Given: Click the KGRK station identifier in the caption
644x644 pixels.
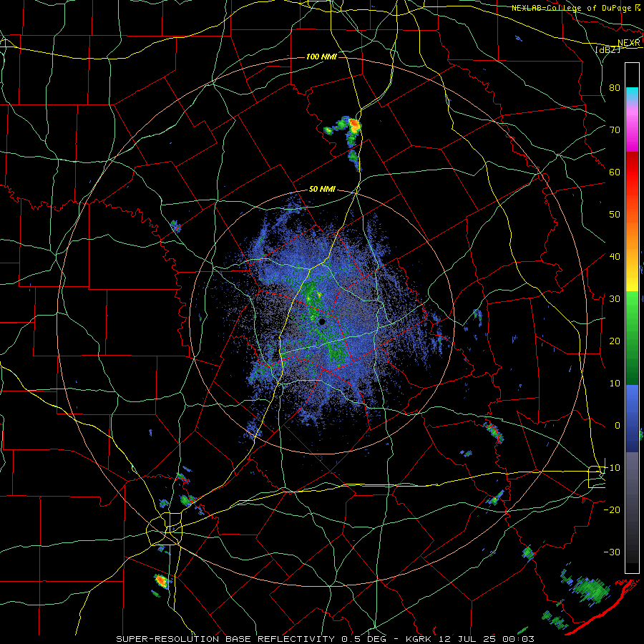Looking at the screenshot, I should [419, 639].
